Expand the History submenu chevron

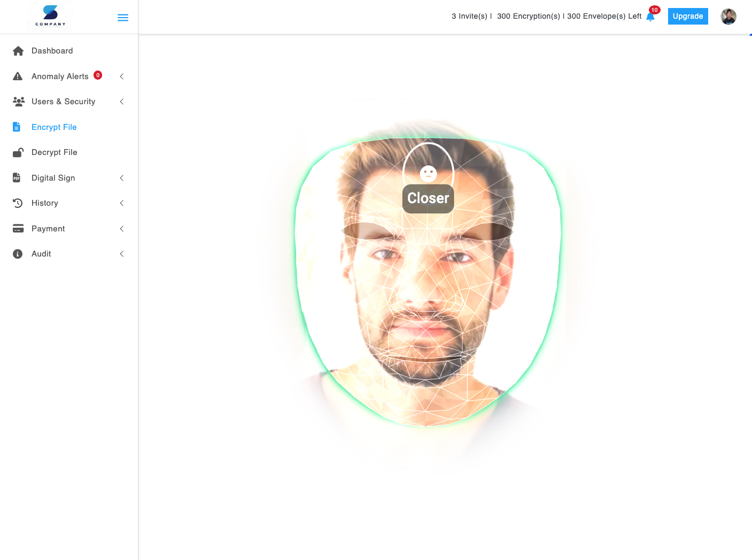(122, 203)
